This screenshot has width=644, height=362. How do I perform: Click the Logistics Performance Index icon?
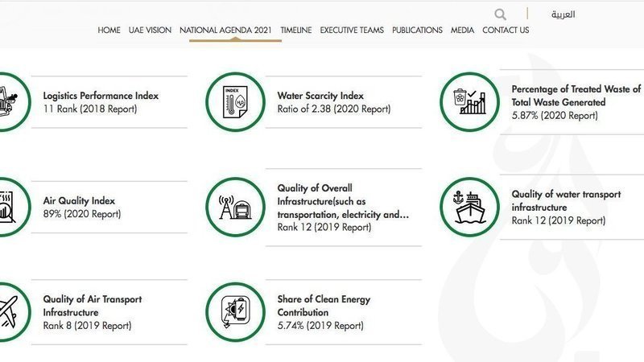[x=8, y=102]
